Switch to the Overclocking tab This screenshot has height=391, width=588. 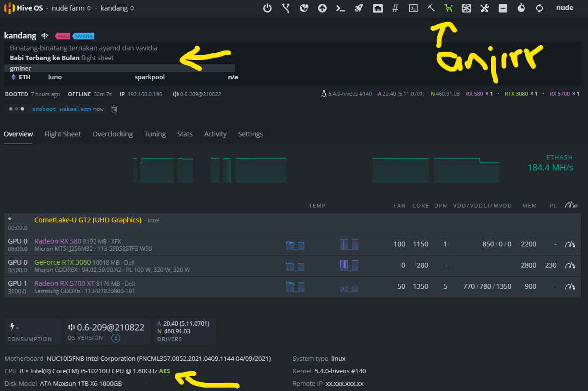pyautogui.click(x=112, y=134)
